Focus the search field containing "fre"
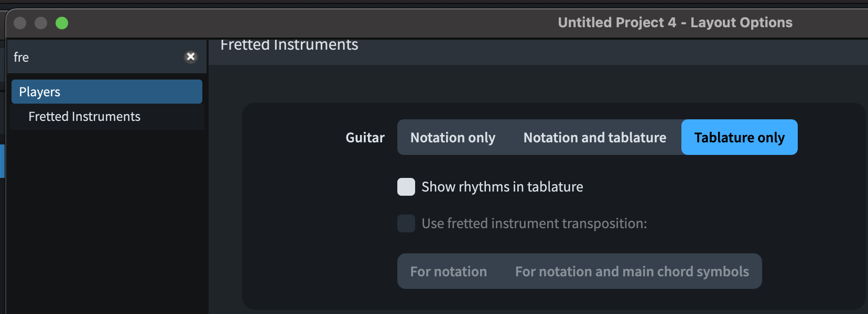Image resolution: width=868 pixels, height=314 pixels. coord(94,57)
